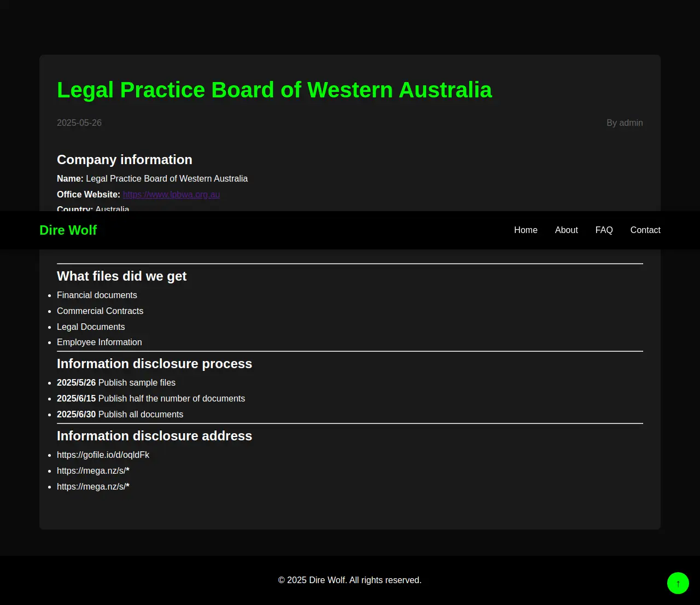Go to the About page

coord(566,230)
